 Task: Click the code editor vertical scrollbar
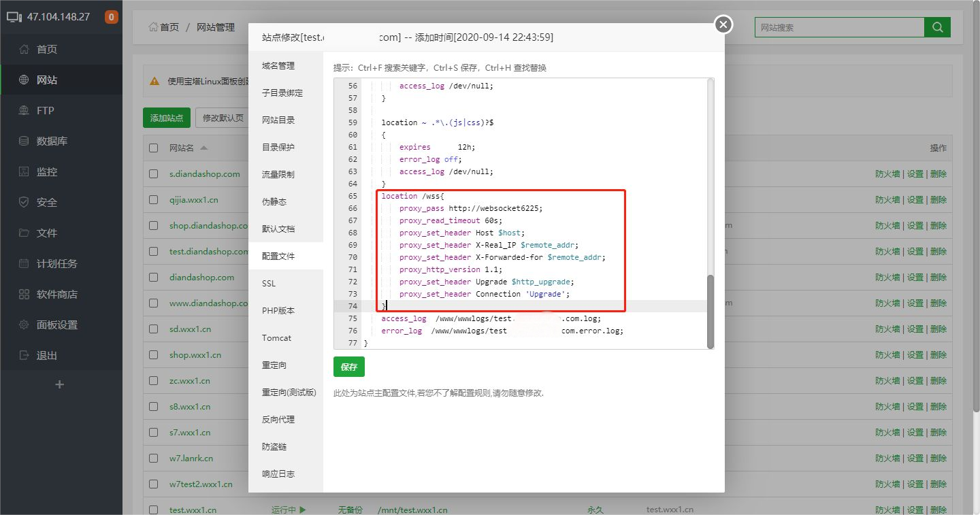[710, 311]
